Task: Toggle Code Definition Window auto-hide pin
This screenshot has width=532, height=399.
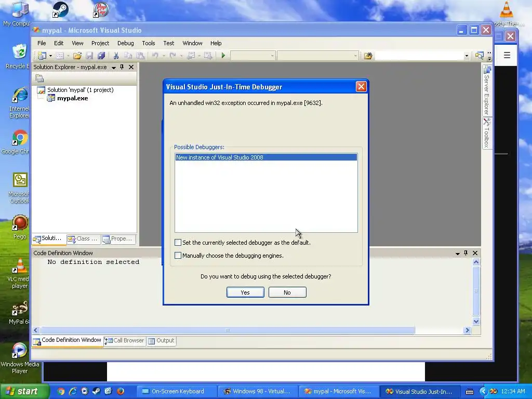Action: point(466,253)
